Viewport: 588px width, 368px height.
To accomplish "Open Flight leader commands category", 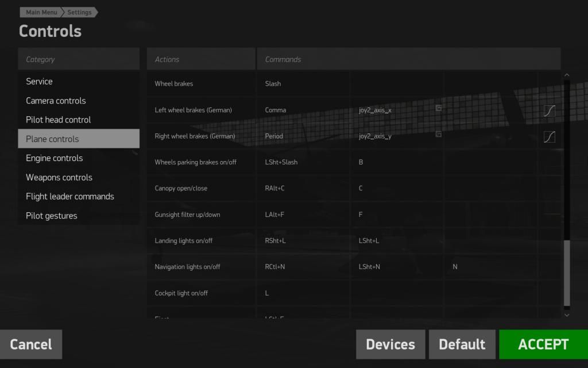I will point(69,196).
